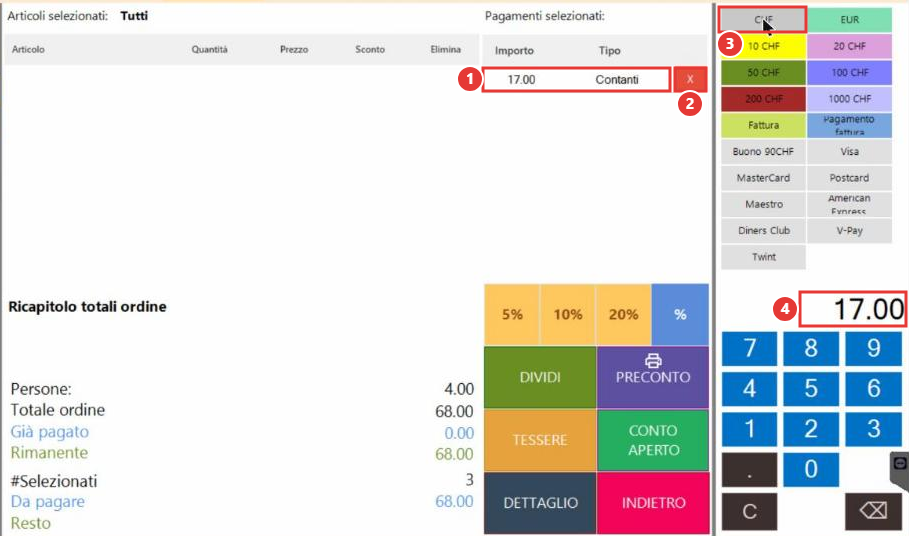Tap keypad digit 6
Screen dimensions: 909x536
[x=873, y=389]
